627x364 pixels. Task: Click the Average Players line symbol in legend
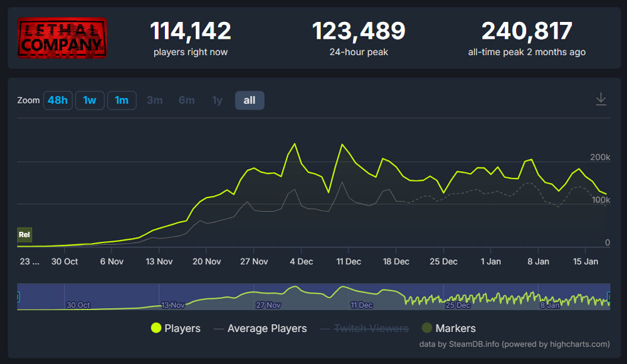pos(217,328)
